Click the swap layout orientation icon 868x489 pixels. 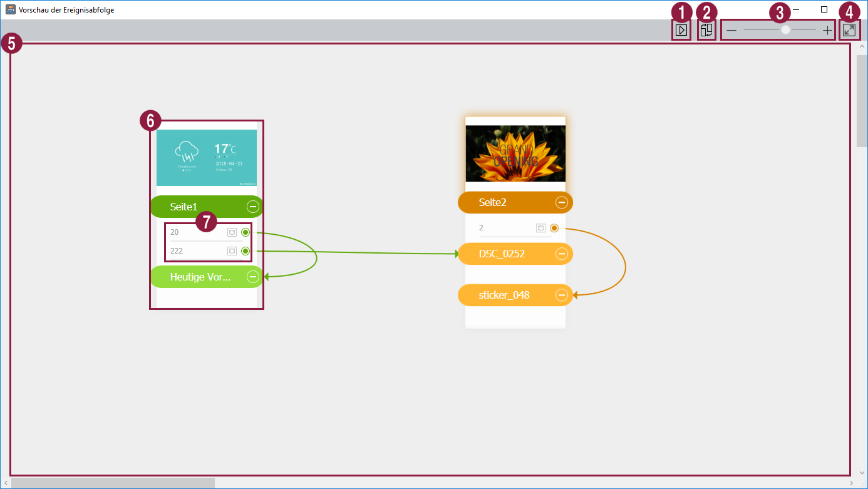pos(706,30)
